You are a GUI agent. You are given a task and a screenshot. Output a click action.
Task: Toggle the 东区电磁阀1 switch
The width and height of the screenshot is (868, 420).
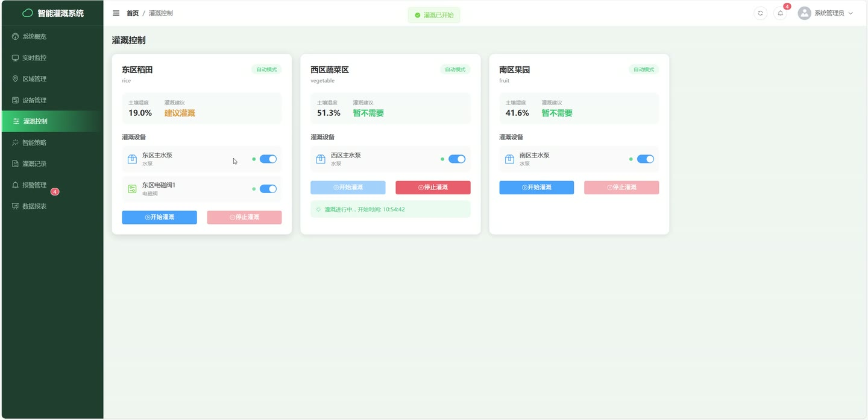268,189
